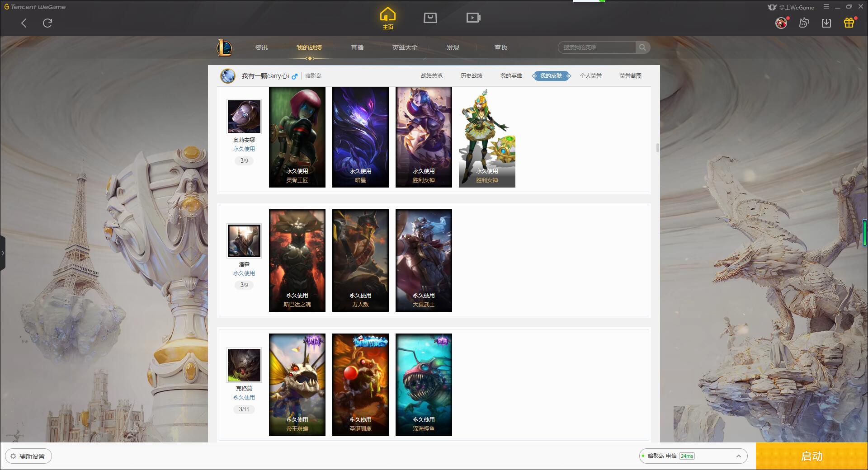Click the page vertical scrollbar thumb
The width and height of the screenshot is (868, 470).
657,148
